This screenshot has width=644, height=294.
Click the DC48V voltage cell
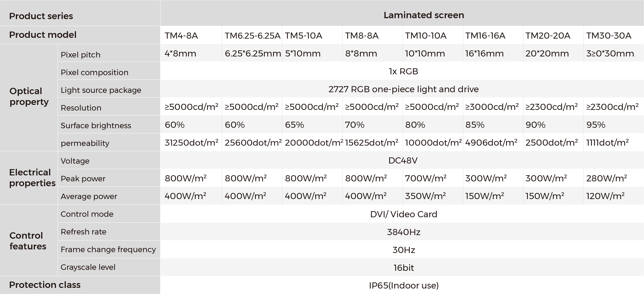coord(402,160)
